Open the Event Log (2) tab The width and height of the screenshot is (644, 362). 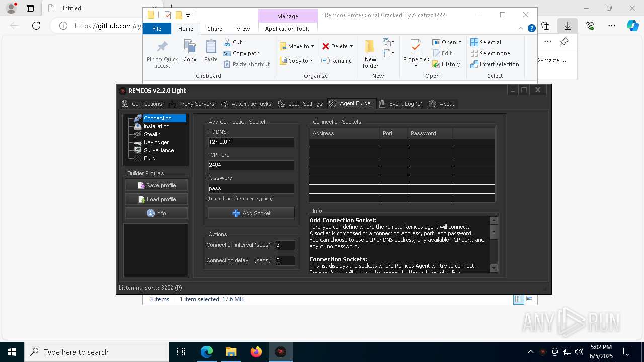pos(400,104)
